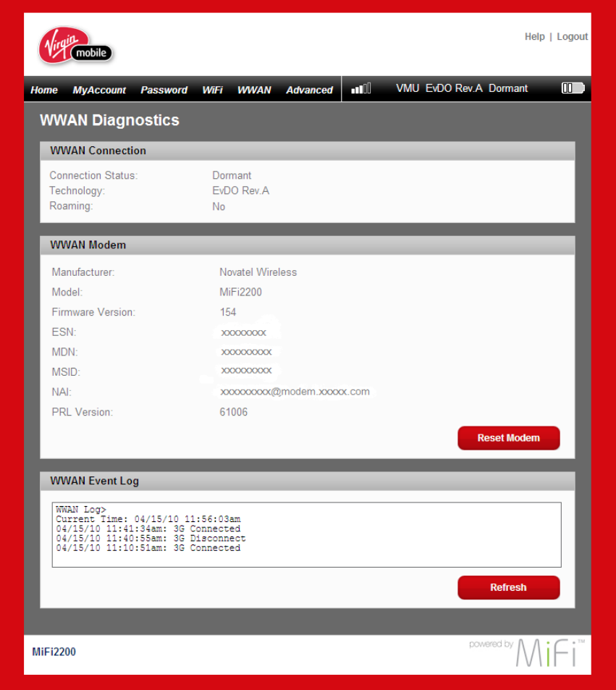Screen dimensions: 616x690
Task: Click the masked MSID value
Action: 246,371
